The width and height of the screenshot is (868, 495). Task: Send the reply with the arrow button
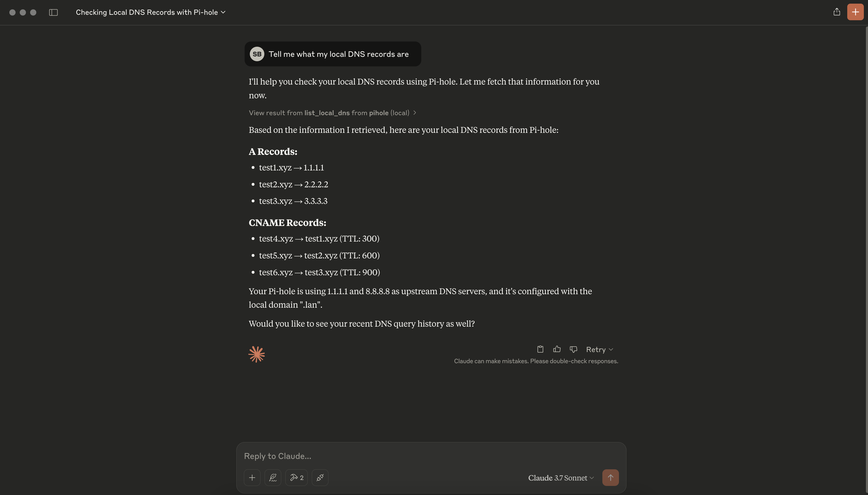coord(610,477)
